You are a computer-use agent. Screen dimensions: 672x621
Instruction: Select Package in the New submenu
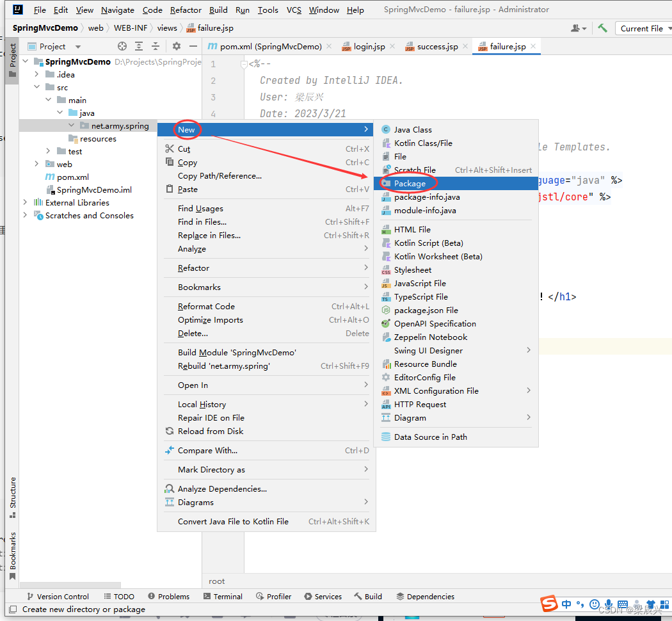[456, 184]
